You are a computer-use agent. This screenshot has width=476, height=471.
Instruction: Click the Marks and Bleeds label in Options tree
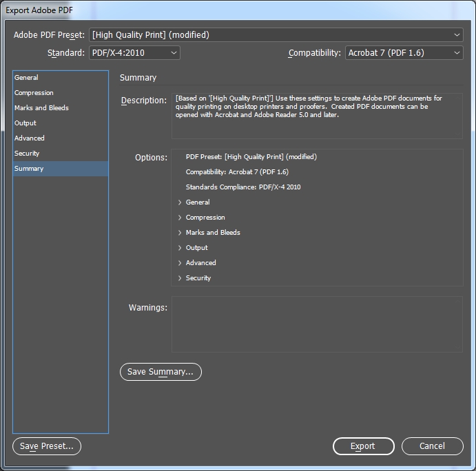click(213, 233)
